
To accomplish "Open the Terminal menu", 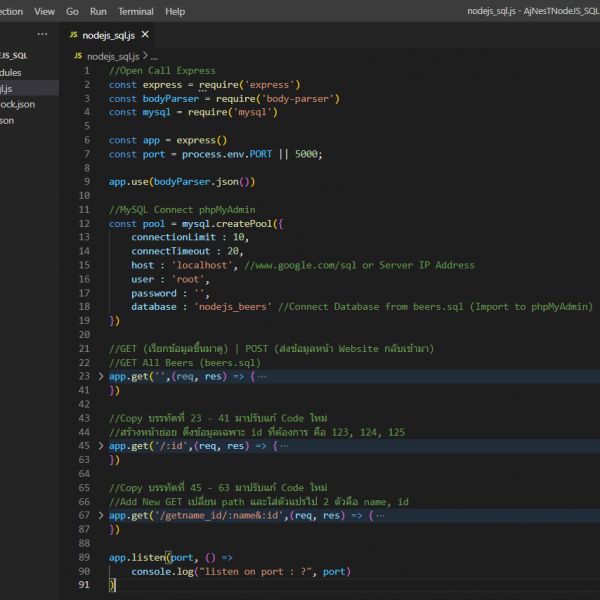I will 135,11.
